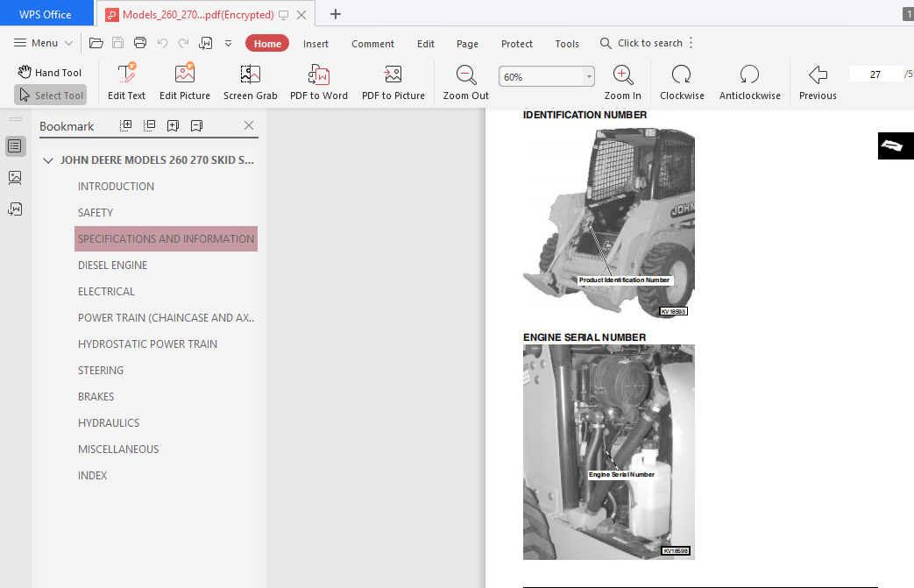Open the SPECIFICATIONS AND INFORMATION bookmark
This screenshot has width=914, height=588.
pos(166,239)
